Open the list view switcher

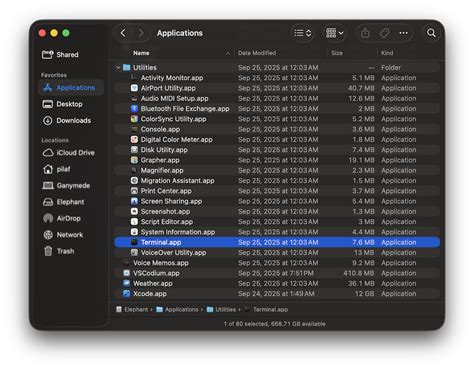click(x=302, y=33)
